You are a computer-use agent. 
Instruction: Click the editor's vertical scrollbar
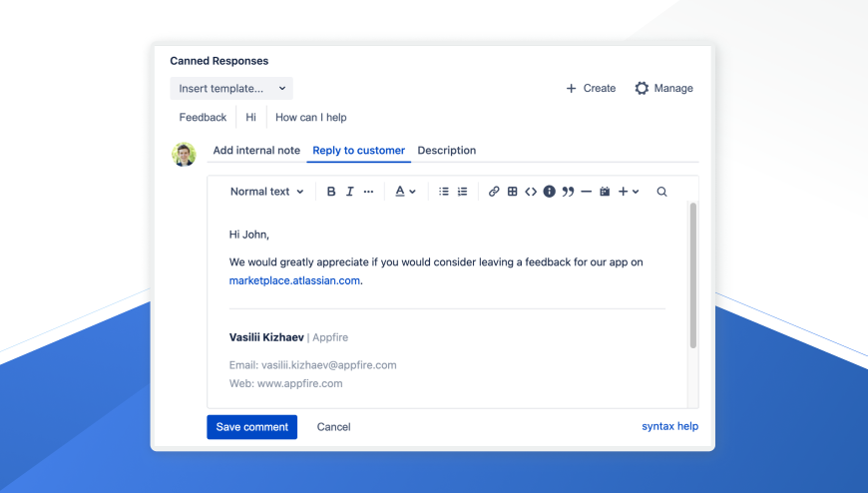tap(693, 275)
